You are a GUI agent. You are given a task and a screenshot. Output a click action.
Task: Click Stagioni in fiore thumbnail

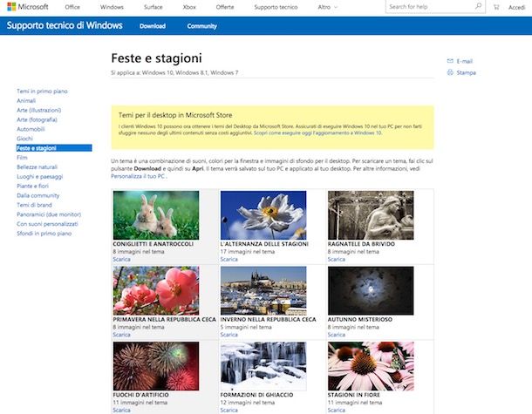click(x=371, y=366)
